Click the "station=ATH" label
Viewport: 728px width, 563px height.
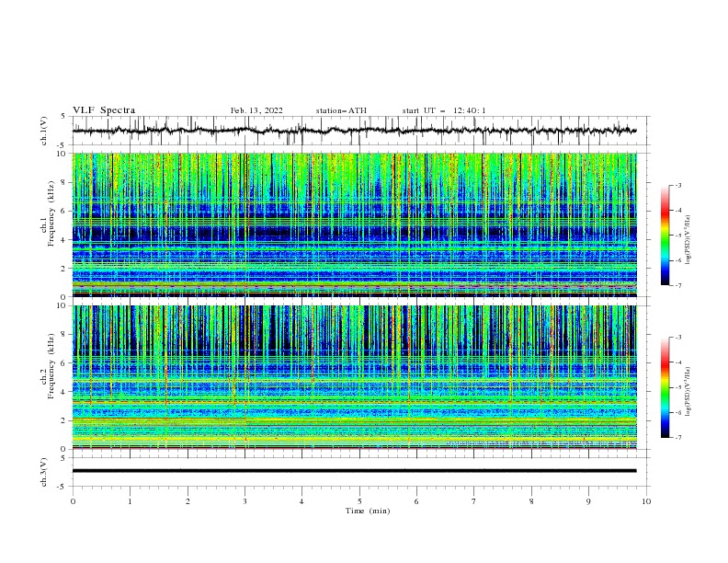click(341, 110)
